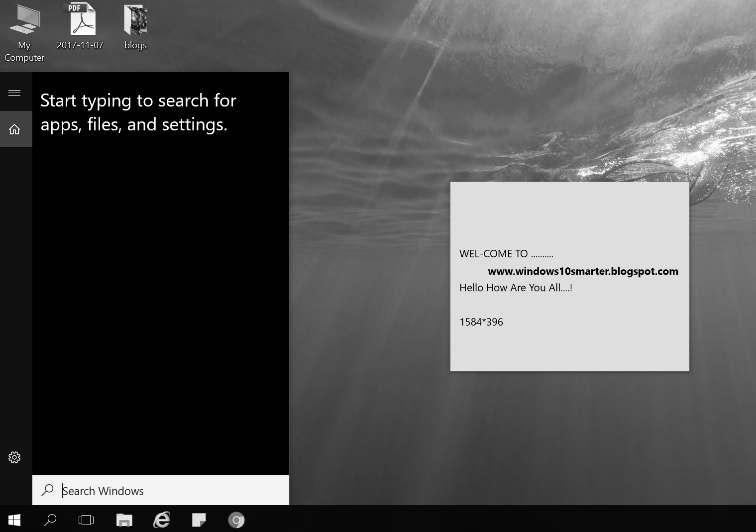The image size is (756, 532).
Task: Open Settings from the search panel gear
Action: point(14,457)
